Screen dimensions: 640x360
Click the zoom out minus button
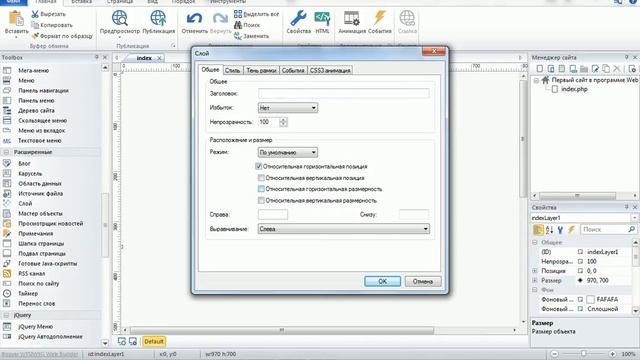pos(554,354)
